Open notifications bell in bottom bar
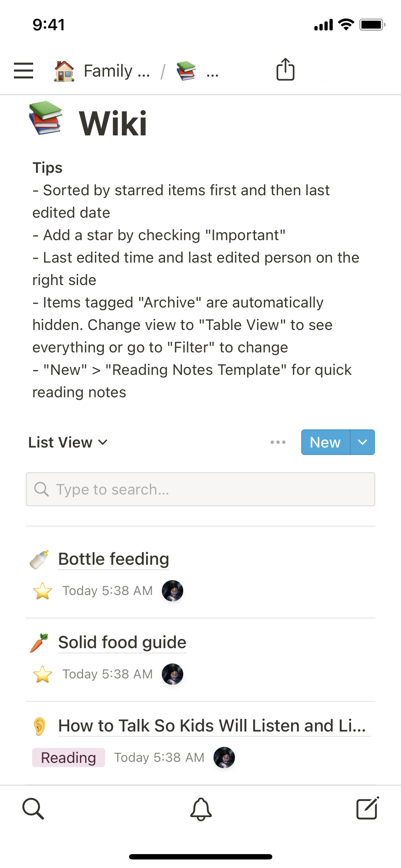Image resolution: width=401 pixels, height=868 pixels. (x=201, y=809)
